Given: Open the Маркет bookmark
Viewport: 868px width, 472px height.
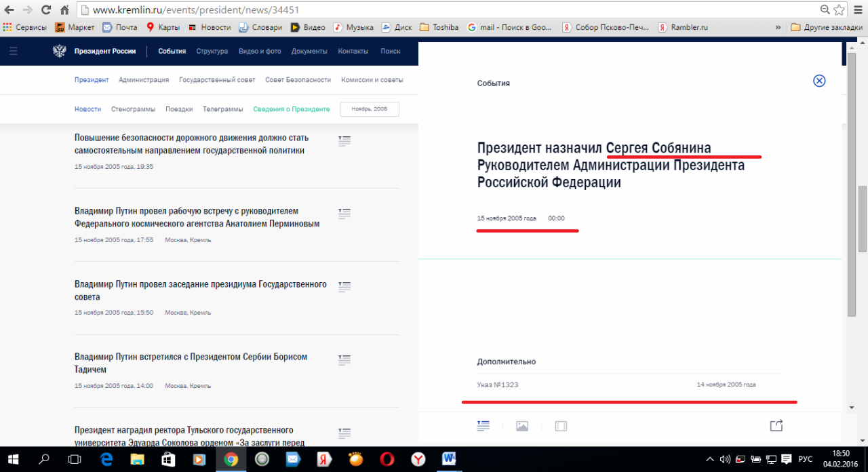Looking at the screenshot, I should coord(75,27).
